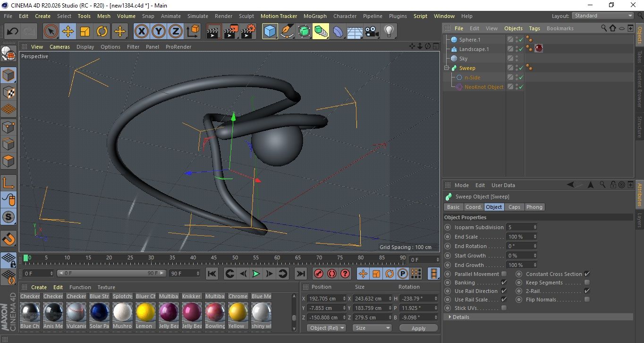This screenshot has width=644, height=343.
Task: Activate the Move tool
Action: (x=68, y=32)
